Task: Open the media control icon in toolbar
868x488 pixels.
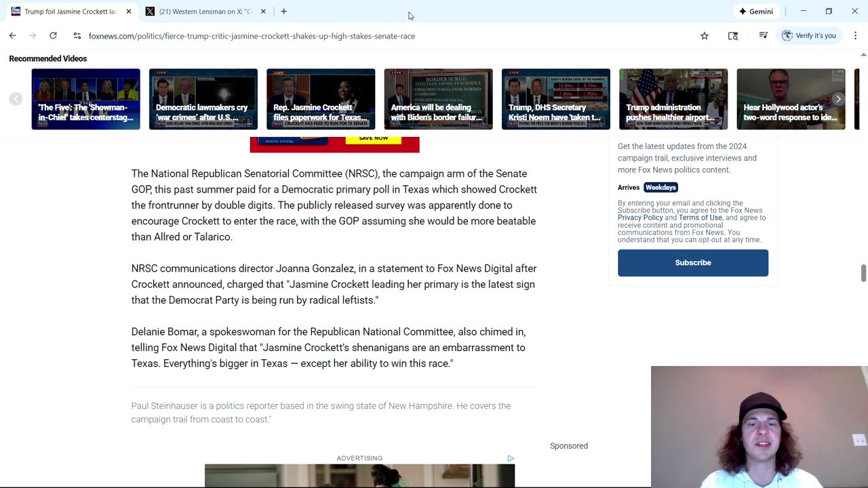Action: coord(763,36)
